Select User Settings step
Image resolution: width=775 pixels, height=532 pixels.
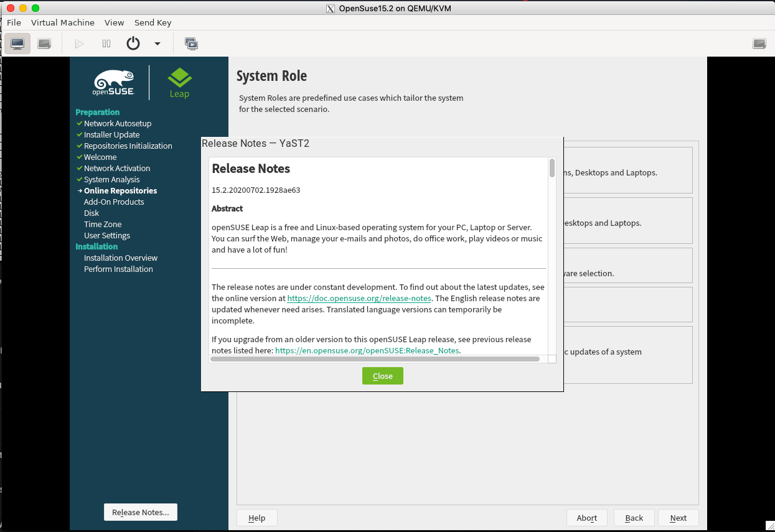point(107,235)
